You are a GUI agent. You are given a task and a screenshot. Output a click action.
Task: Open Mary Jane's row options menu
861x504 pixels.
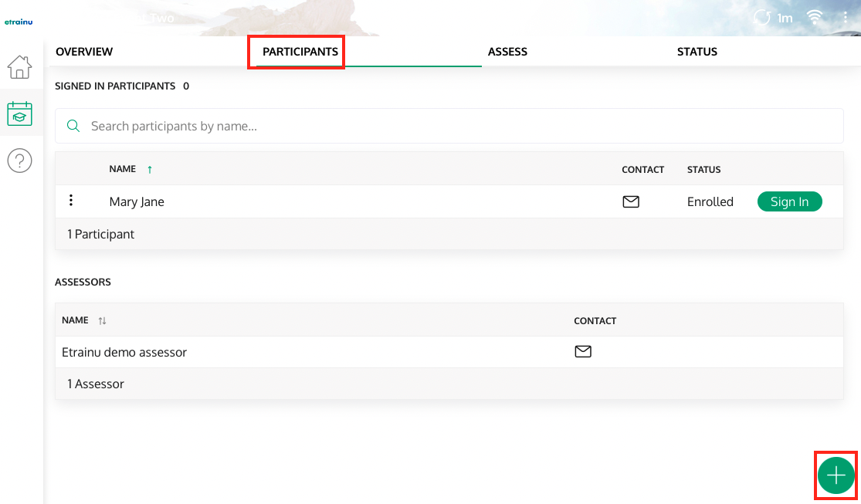[71, 201]
